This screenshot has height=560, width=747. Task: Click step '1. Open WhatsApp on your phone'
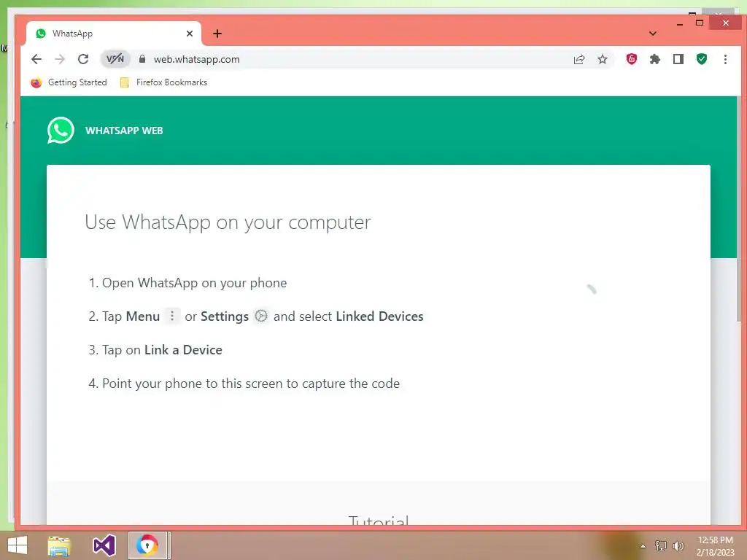click(187, 283)
